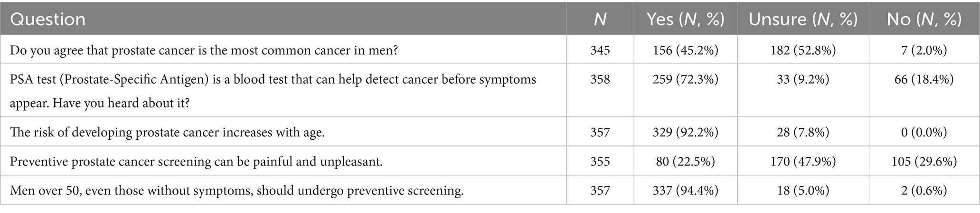Click the men over 50 screening row
Image resolution: width=980 pixels, height=213 pixels.
(236, 191)
